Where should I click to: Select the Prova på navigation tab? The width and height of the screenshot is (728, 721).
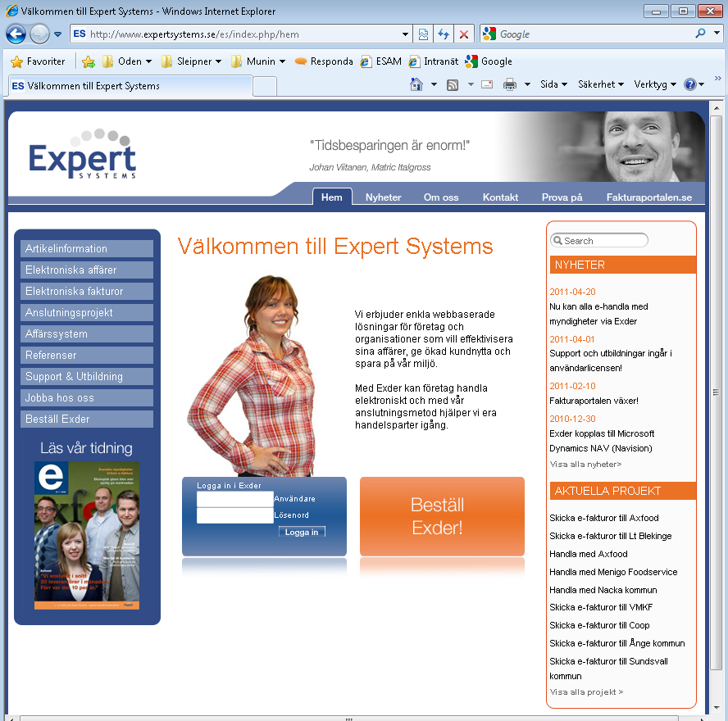pos(562,197)
